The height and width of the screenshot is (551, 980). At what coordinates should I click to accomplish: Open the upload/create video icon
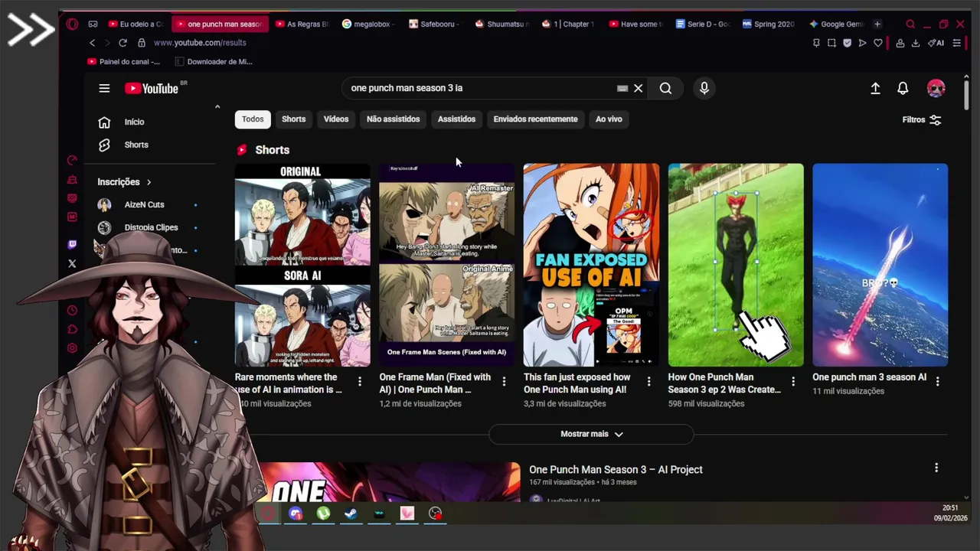pyautogui.click(x=875, y=88)
